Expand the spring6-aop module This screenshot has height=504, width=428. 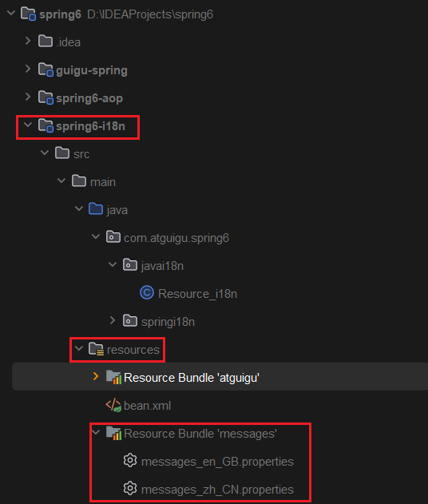pos(28,97)
